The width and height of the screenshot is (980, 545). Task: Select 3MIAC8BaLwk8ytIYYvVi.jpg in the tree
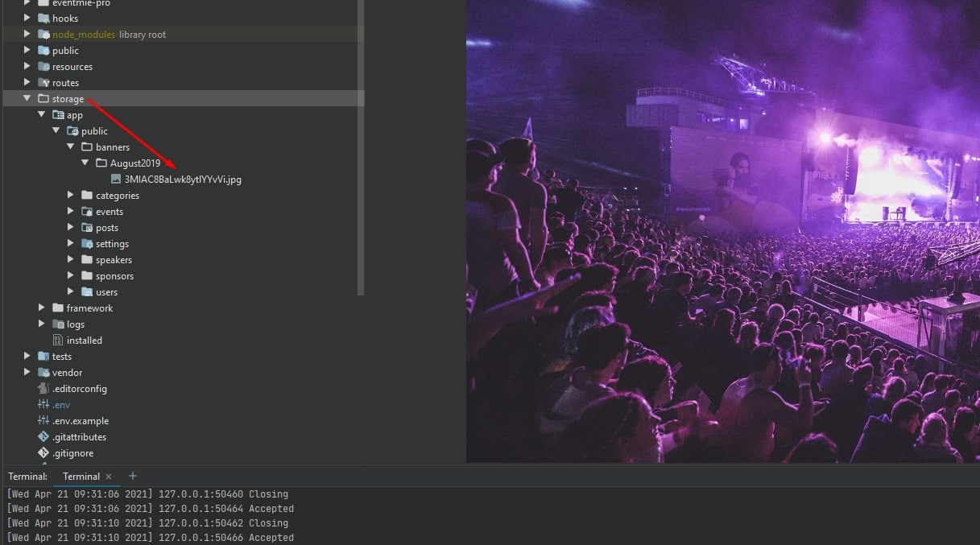tap(183, 180)
